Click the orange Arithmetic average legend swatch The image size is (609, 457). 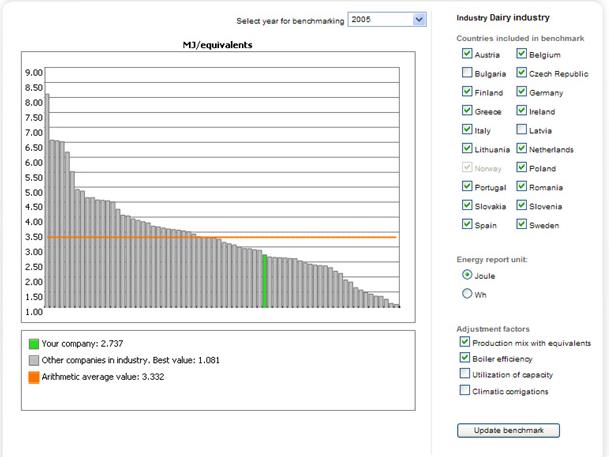click(34, 377)
